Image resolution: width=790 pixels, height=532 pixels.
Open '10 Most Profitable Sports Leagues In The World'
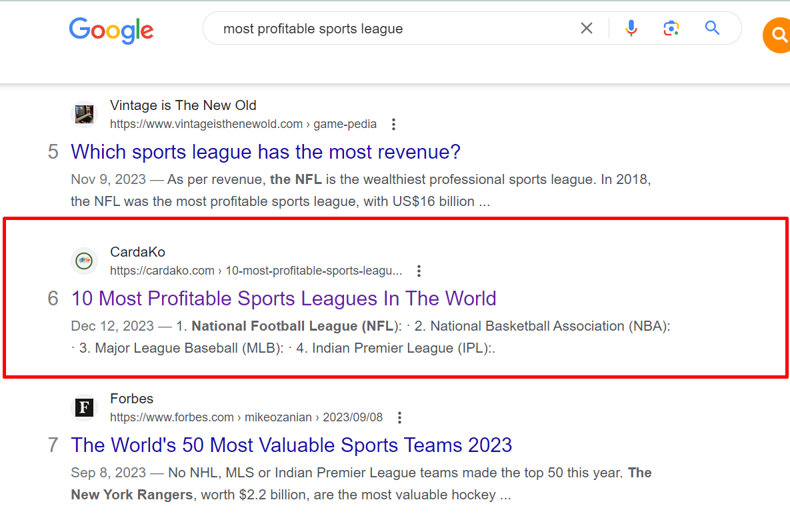point(283,298)
